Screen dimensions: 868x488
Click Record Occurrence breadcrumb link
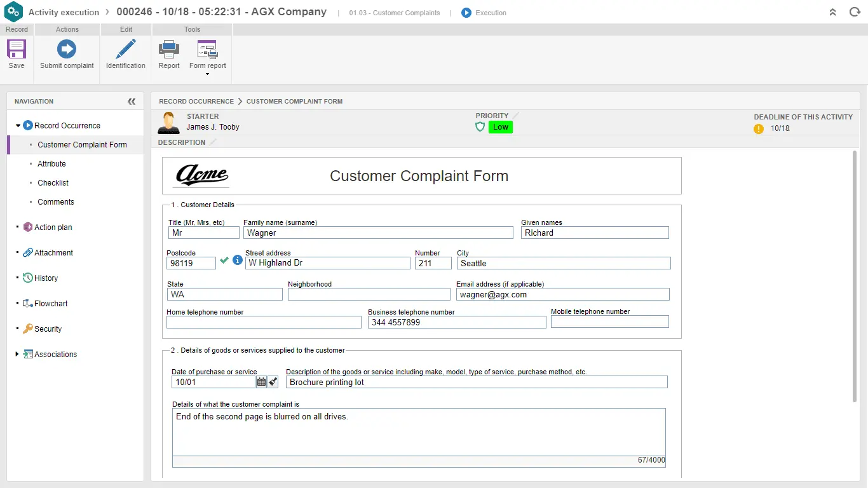pyautogui.click(x=196, y=101)
